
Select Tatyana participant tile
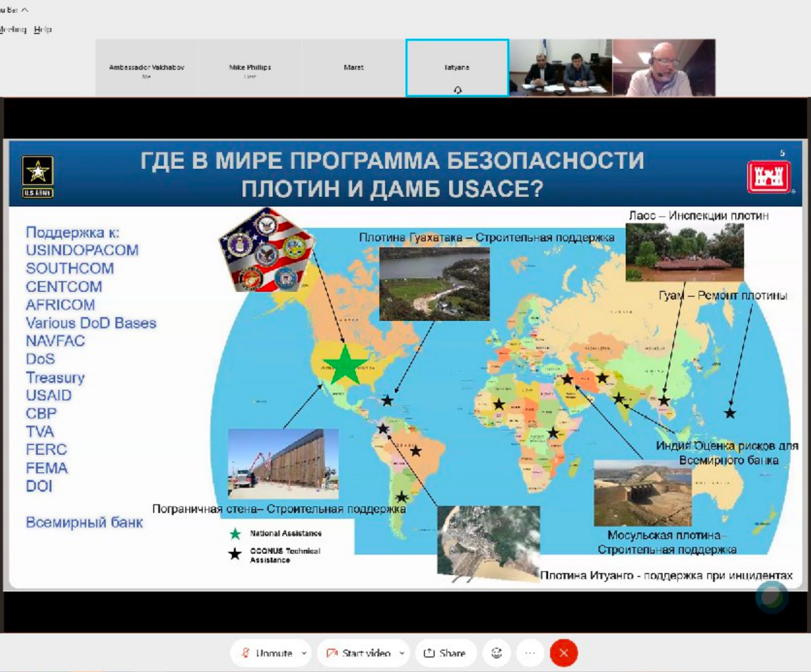point(457,67)
